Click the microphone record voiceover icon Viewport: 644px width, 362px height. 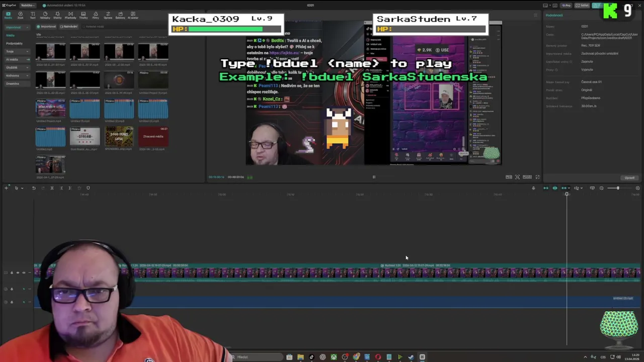(x=533, y=188)
